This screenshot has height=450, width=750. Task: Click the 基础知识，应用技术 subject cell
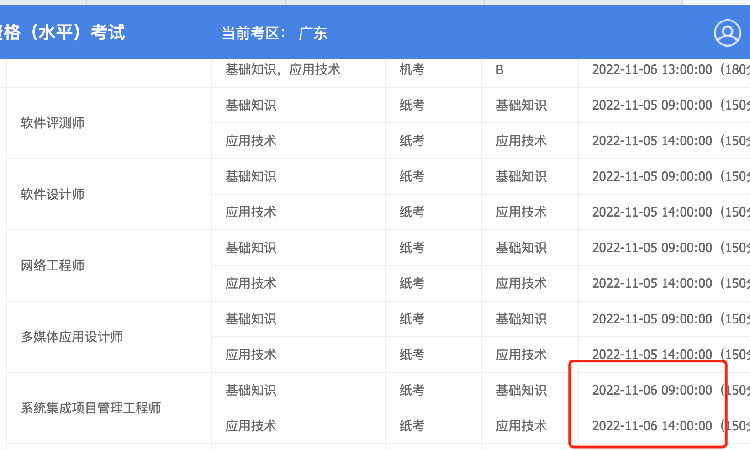coord(283,70)
